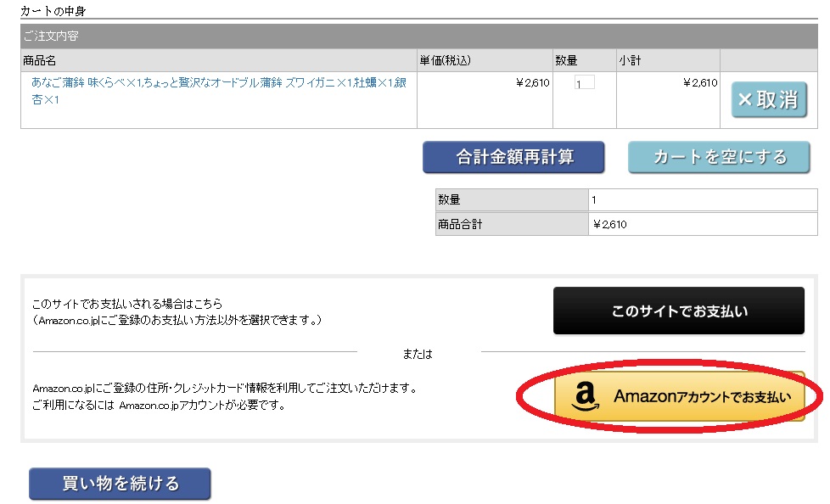Select the ¥2,610 subtotal cell in item row

668,100
